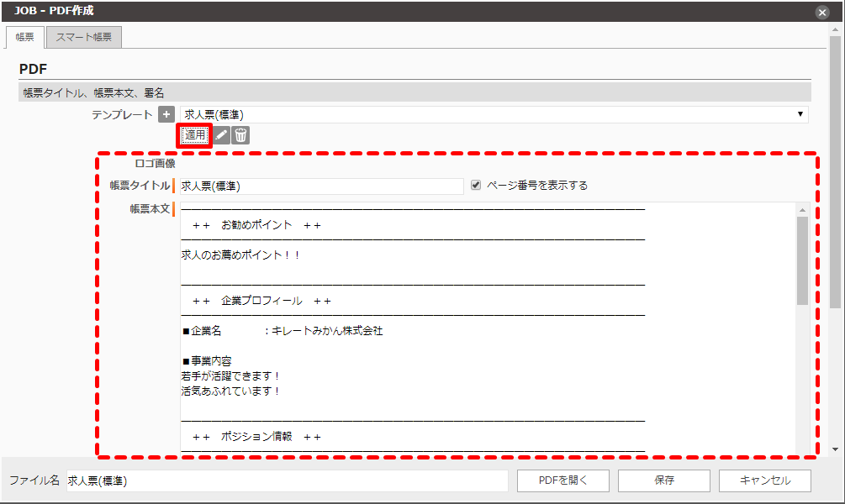Viewport: 845px width, 504px height.
Task: Select the 帳票 tab
Action: click(x=24, y=37)
